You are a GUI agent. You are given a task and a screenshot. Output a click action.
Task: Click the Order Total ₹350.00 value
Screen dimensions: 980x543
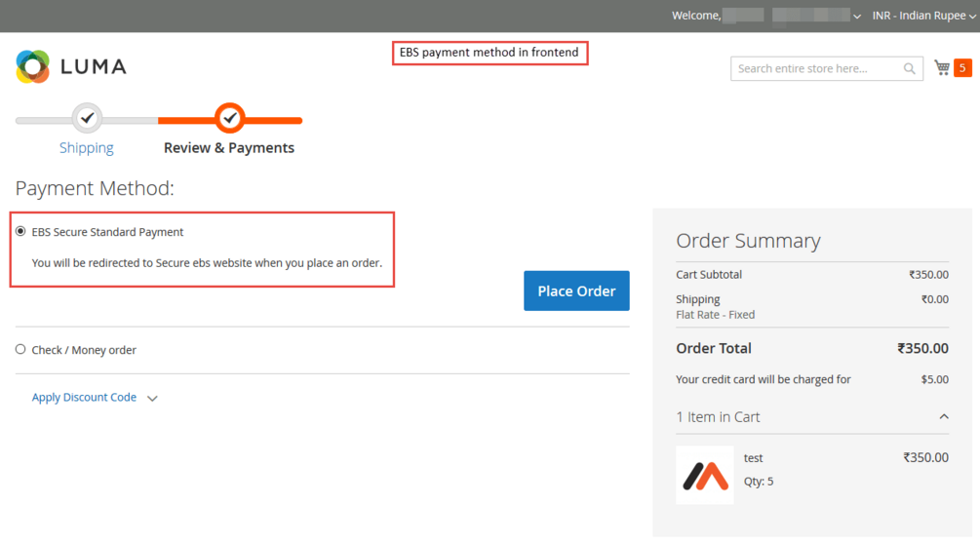pos(922,349)
